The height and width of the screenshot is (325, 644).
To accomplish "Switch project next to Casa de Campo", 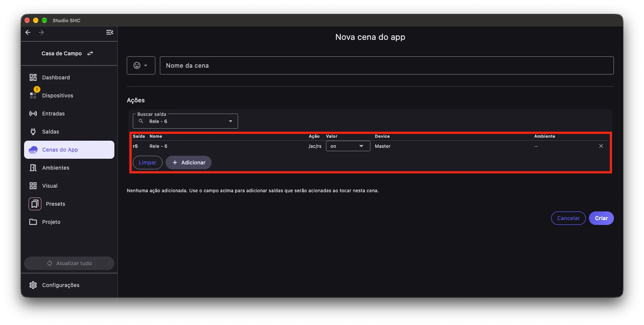I will coord(90,53).
